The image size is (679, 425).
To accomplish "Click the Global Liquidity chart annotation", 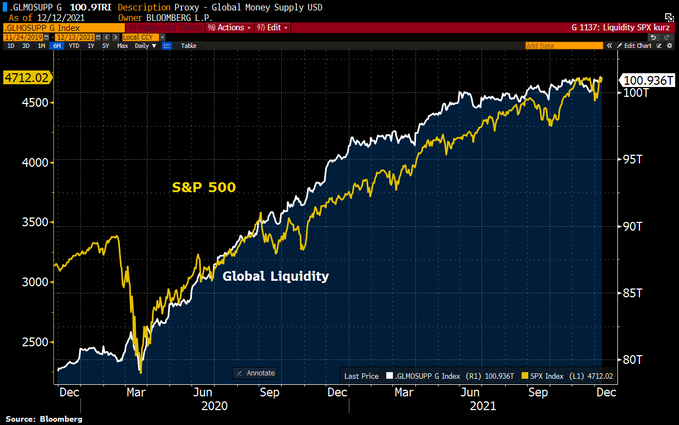I will tap(275, 276).
